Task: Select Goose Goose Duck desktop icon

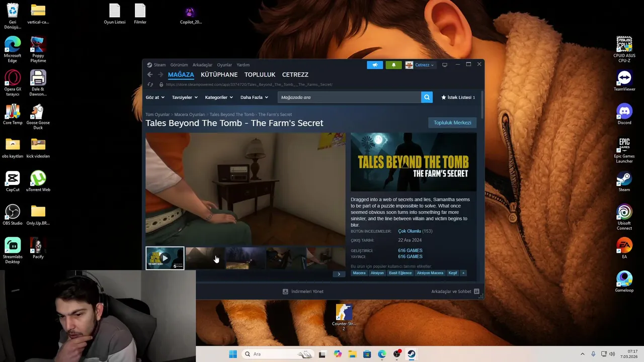Action: point(38,117)
